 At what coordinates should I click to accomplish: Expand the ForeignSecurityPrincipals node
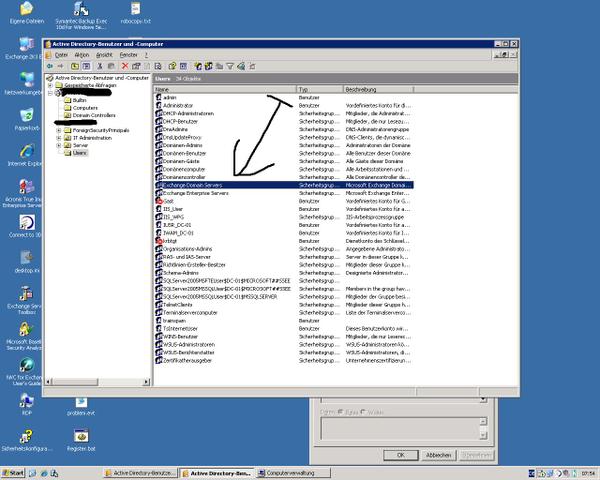point(59,130)
